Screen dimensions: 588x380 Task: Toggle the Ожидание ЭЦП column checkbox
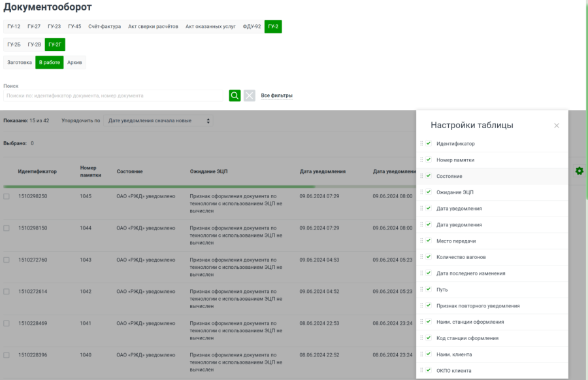click(x=429, y=192)
